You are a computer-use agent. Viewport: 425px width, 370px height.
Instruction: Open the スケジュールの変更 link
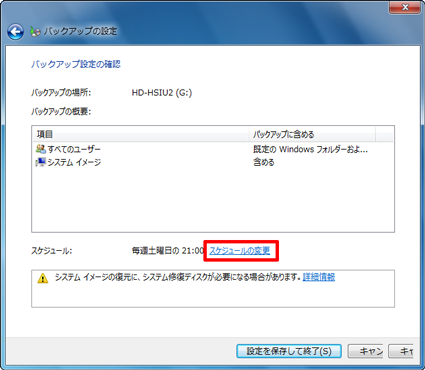(x=240, y=251)
